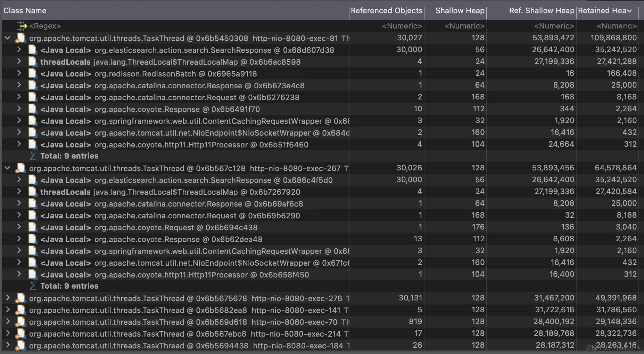The image size is (644, 354).
Task: Click the sigma icon of the first Total row
Action: (x=33, y=156)
